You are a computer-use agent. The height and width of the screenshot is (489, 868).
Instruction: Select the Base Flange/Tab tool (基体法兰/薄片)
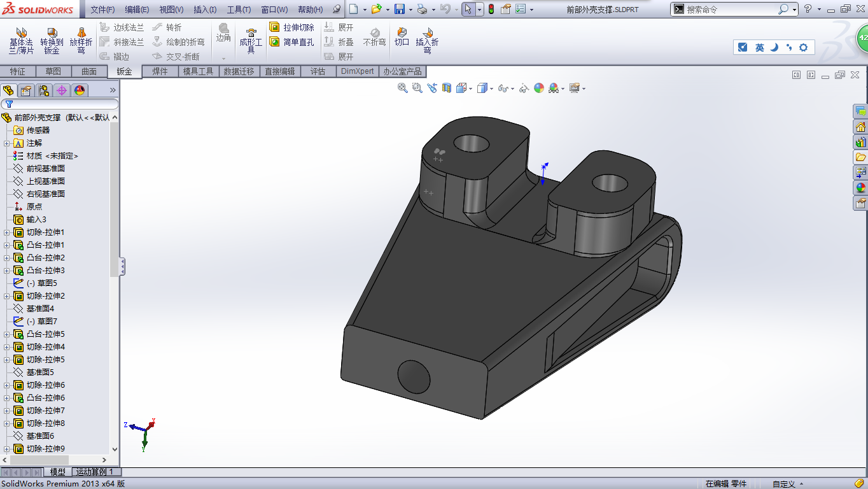[21, 40]
